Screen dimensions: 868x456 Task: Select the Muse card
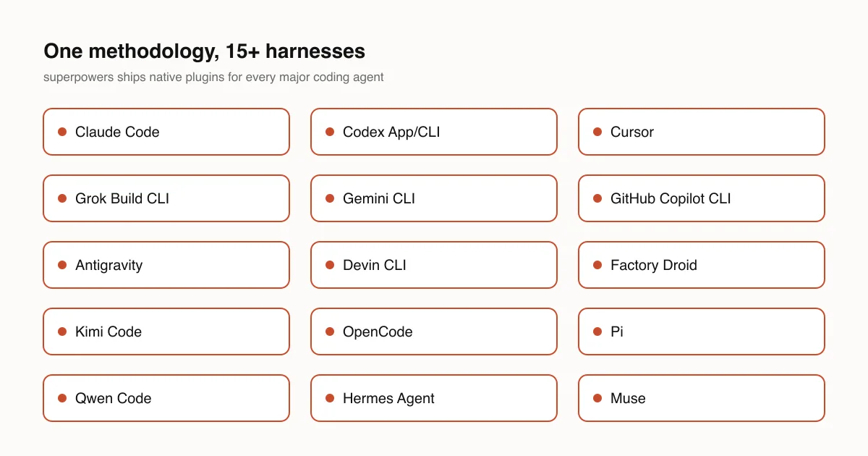tap(702, 398)
